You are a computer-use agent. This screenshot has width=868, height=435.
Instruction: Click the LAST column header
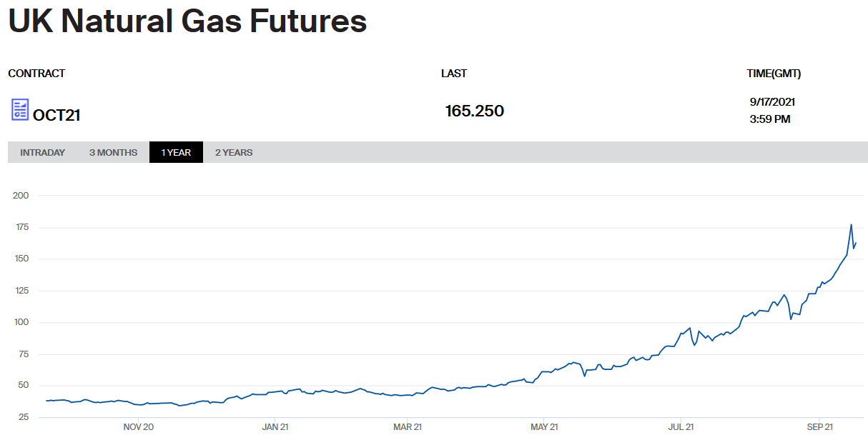tap(454, 74)
